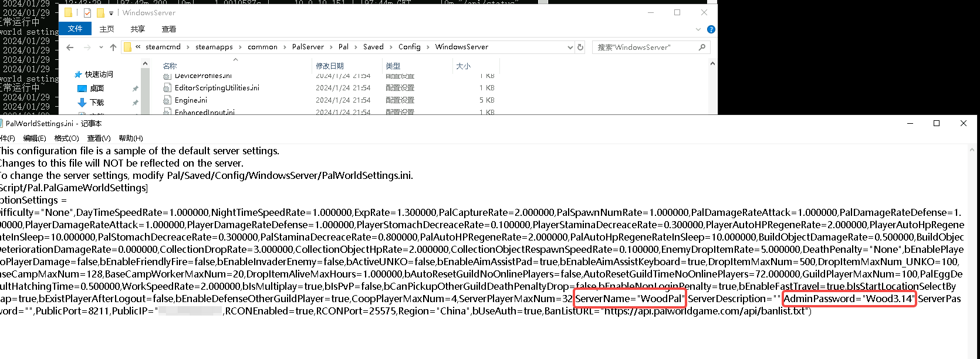
Task: Sort files by 修改日期 column
Action: coord(330,66)
